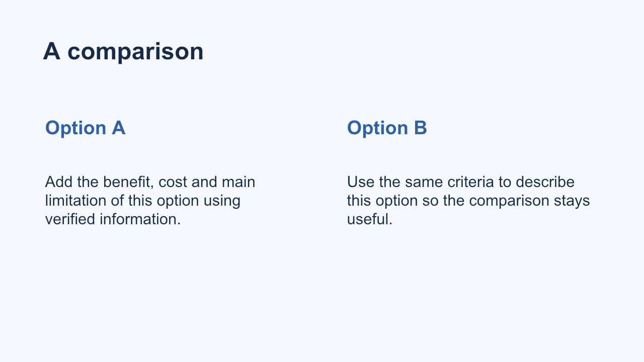Image resolution: width=644 pixels, height=362 pixels.
Task: Click the 'Option B' heading
Action: pyautogui.click(x=387, y=128)
